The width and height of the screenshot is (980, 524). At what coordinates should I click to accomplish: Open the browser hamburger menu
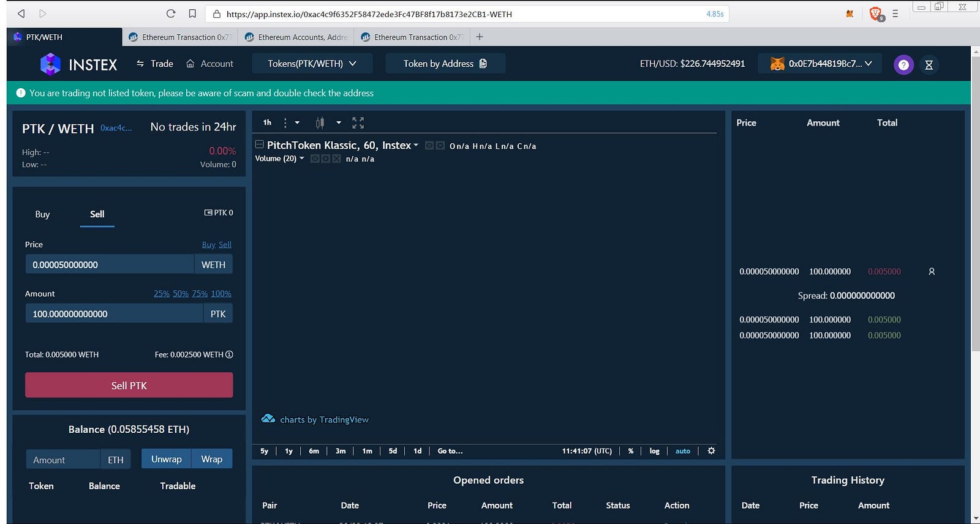coord(895,13)
